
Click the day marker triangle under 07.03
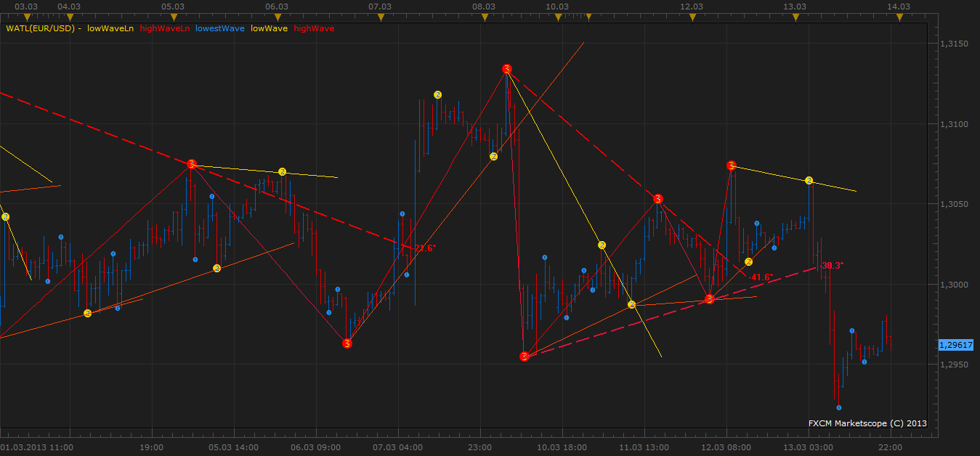coord(381,17)
